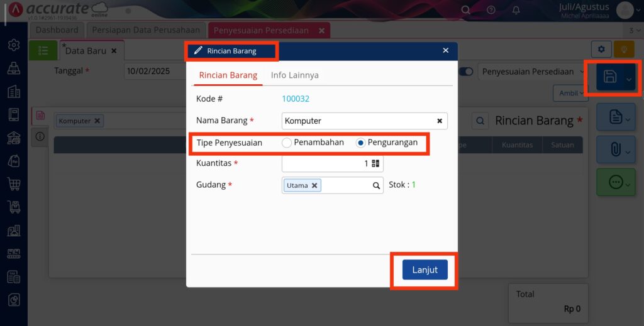Screen dimensions: 644x326
Task: Click the help question mark icon
Action: pyautogui.click(x=491, y=10)
